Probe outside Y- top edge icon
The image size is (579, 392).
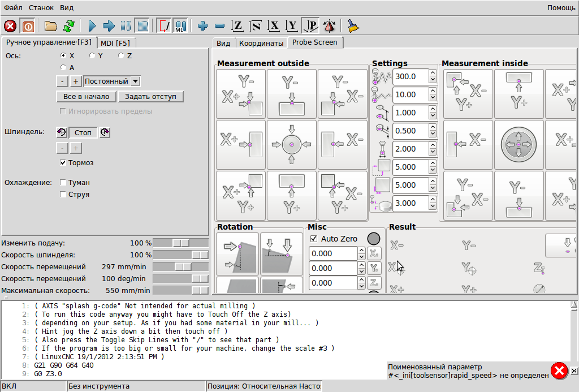pyautogui.click(x=292, y=94)
